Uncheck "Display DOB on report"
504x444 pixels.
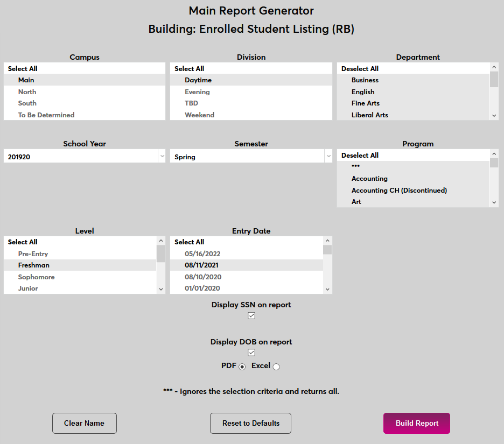tap(251, 352)
